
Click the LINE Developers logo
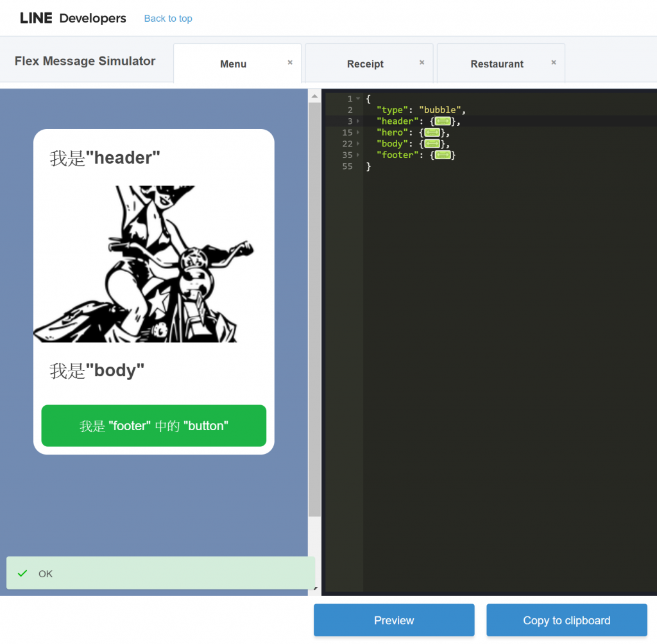[73, 18]
